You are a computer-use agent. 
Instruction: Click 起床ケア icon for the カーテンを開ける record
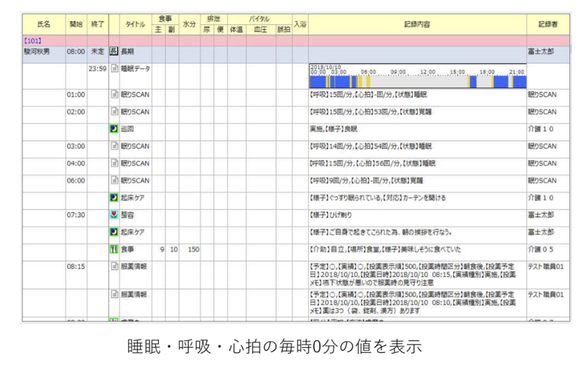114,198
